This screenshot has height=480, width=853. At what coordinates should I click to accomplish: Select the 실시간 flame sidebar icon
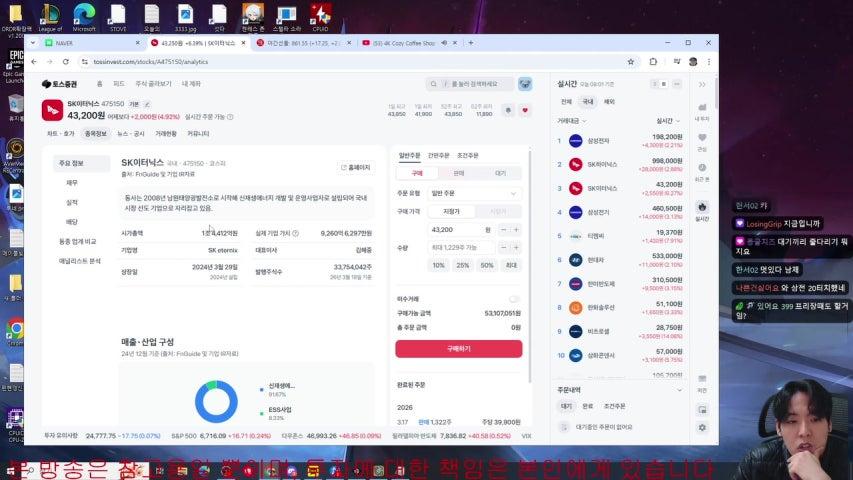coord(702,211)
